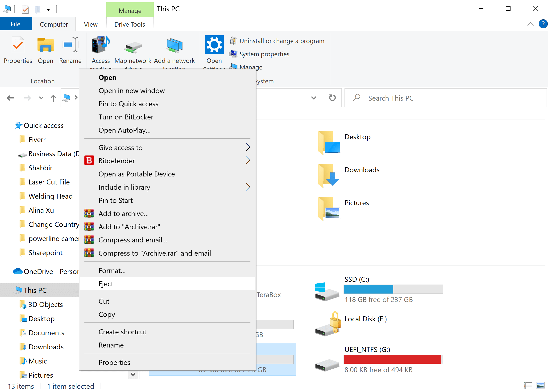Choose Add to "Archive.rar" option
Screen dimensions: 548x392
click(x=129, y=227)
